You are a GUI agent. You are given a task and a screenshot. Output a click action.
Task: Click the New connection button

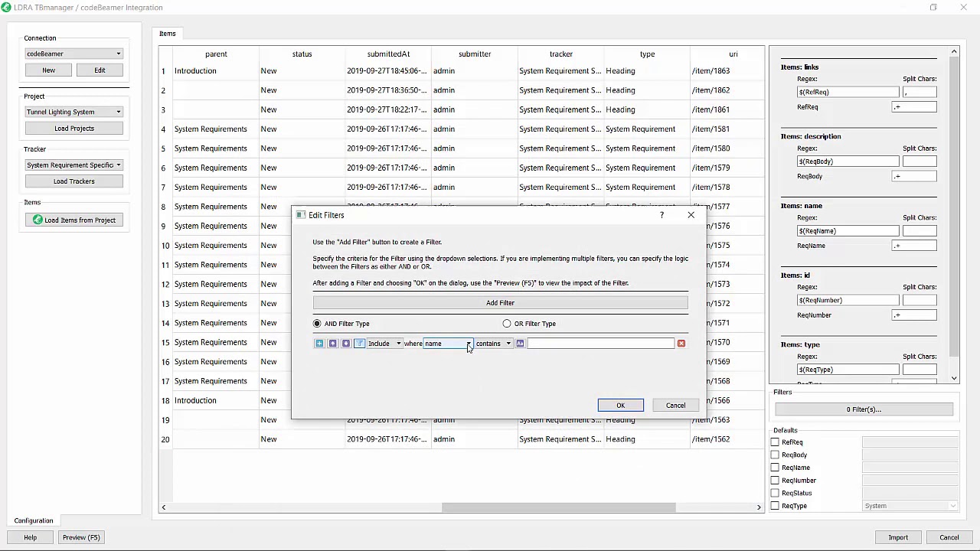[x=48, y=70]
